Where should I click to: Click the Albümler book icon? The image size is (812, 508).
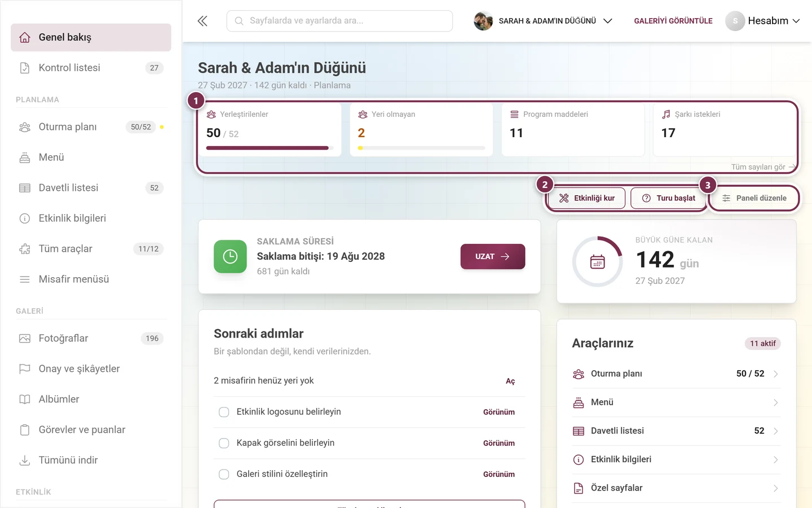tap(25, 400)
